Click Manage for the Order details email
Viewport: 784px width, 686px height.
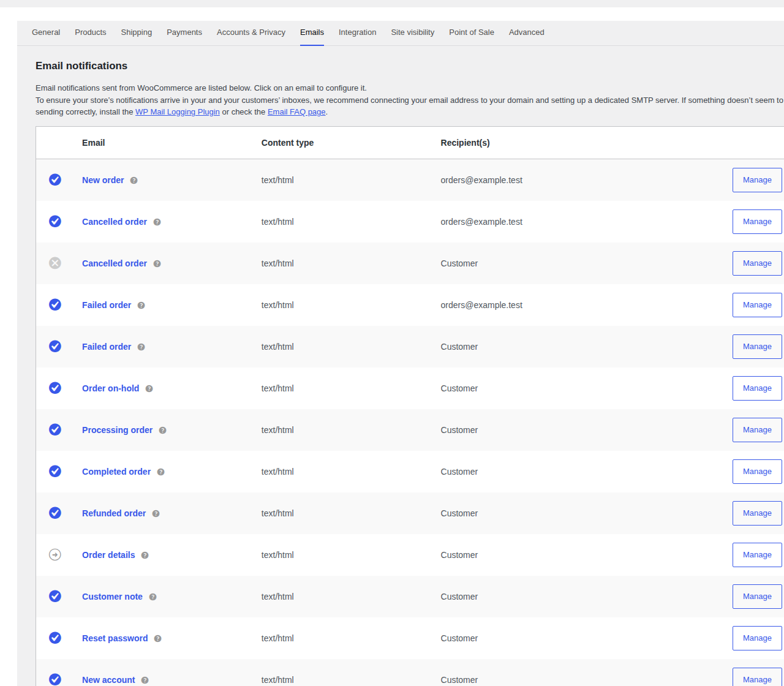pyautogui.click(x=757, y=555)
